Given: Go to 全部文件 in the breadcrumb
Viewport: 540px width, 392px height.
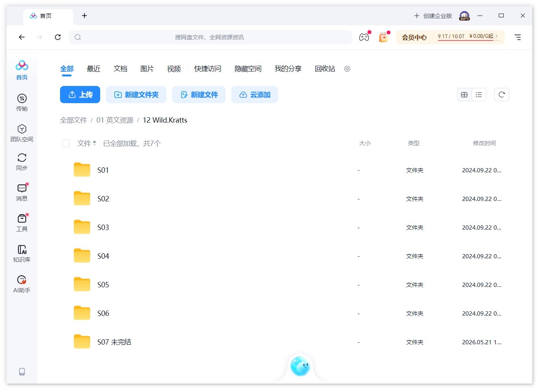Looking at the screenshot, I should [x=73, y=120].
